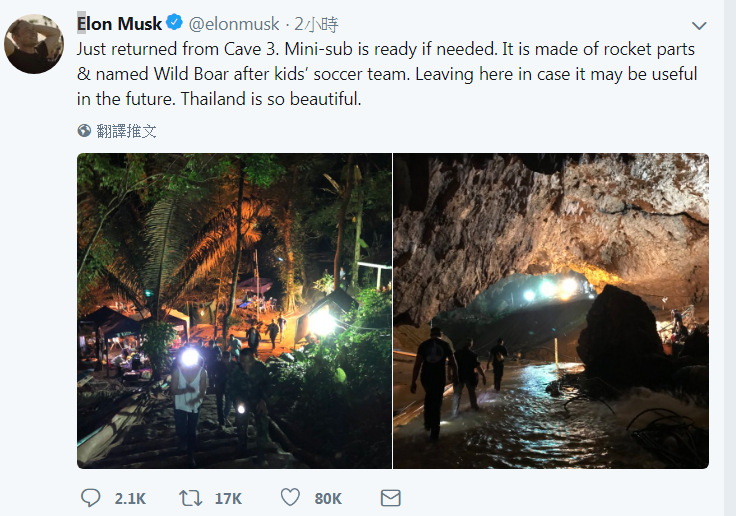Open Elon Musk's profile avatar
This screenshot has width=736, height=516.
click(35, 44)
